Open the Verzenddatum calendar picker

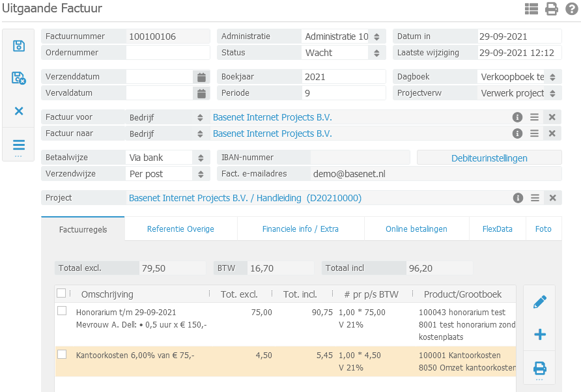(202, 77)
